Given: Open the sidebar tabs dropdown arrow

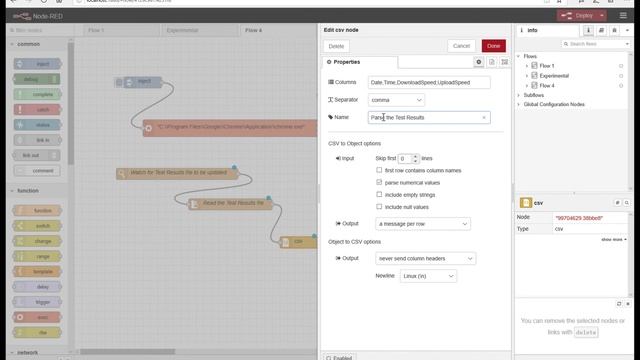Looking at the screenshot, I should tap(627, 30).
